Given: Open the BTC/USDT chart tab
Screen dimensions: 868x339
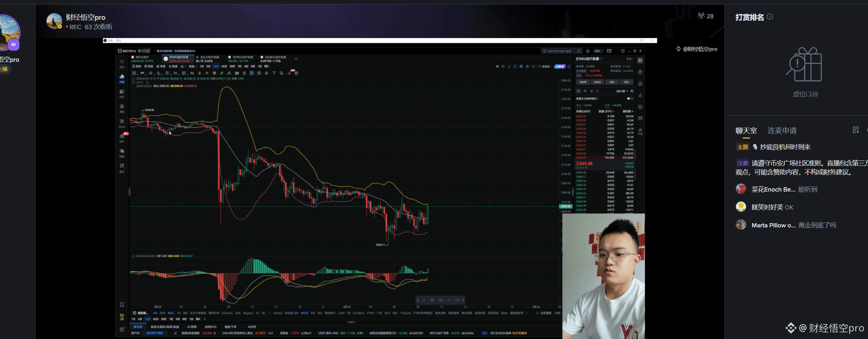Looking at the screenshot, I should [142, 59].
